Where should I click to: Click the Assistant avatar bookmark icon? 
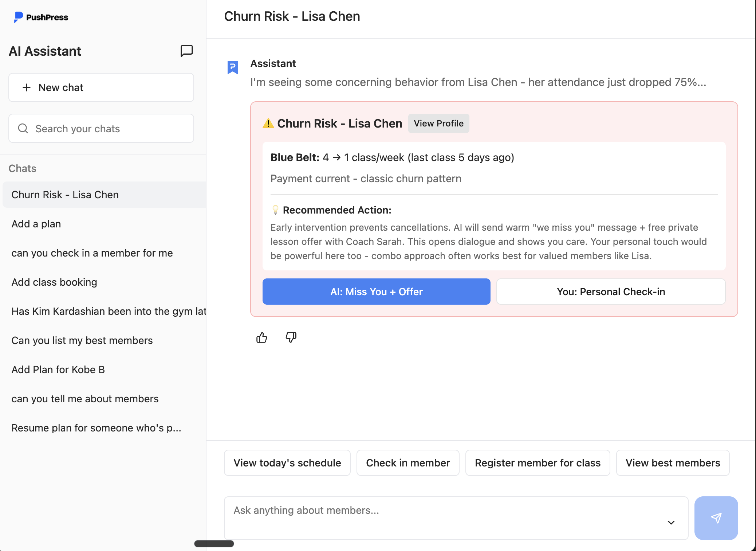[x=233, y=67]
